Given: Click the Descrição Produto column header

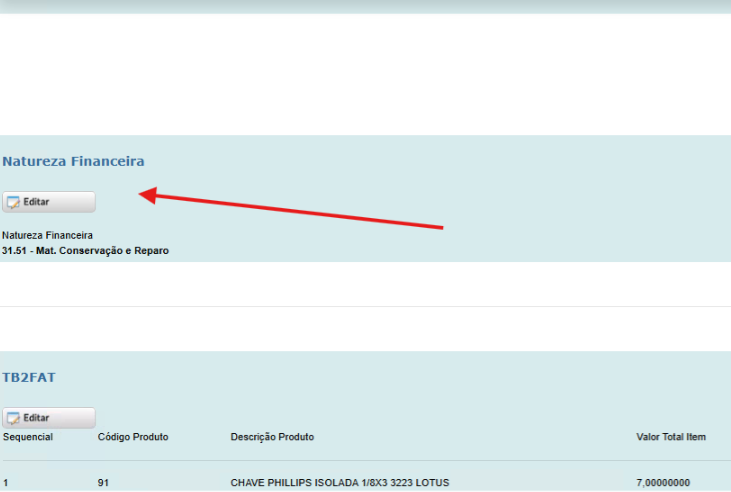Looking at the screenshot, I should pos(272,437).
